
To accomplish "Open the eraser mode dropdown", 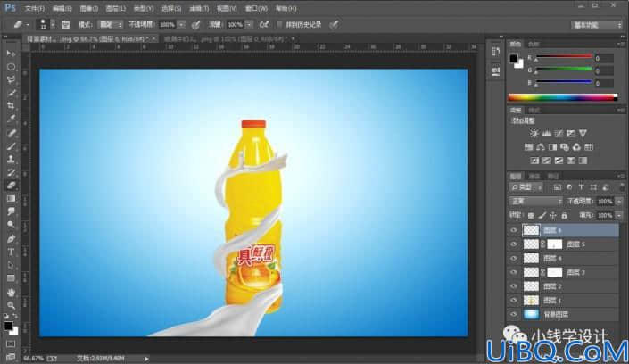I will tap(111, 24).
